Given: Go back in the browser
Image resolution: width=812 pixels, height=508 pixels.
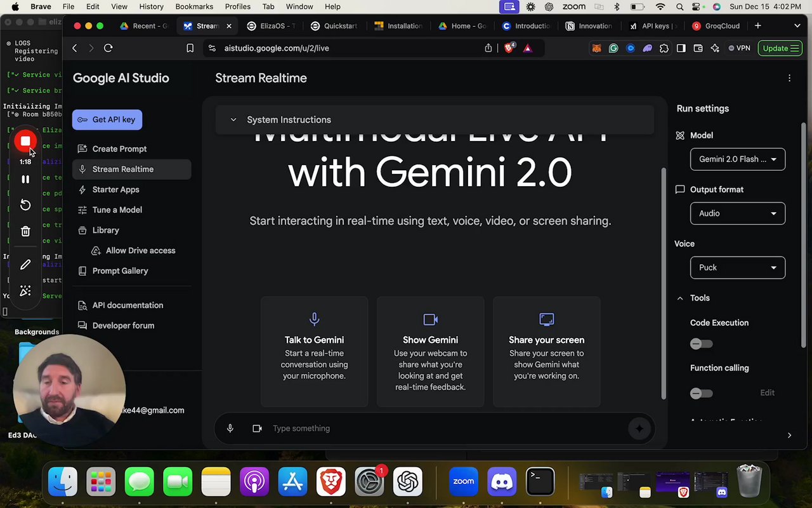Looking at the screenshot, I should coord(75,48).
